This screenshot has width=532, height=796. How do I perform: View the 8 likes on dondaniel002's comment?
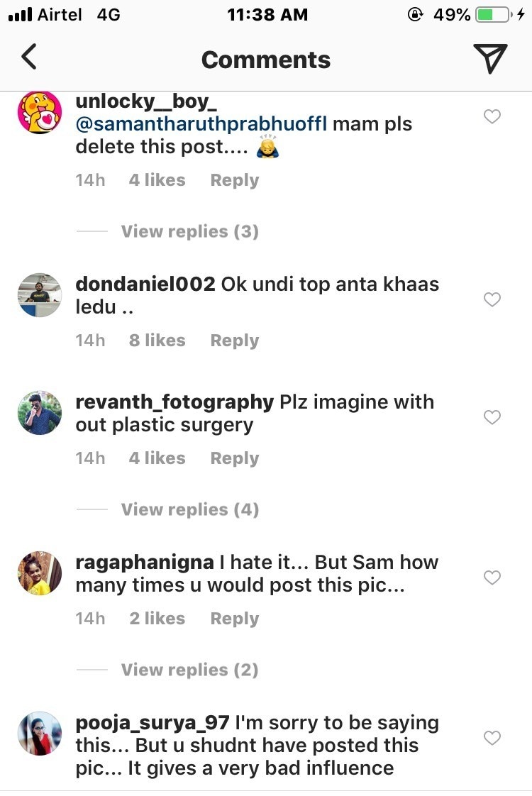tap(157, 341)
